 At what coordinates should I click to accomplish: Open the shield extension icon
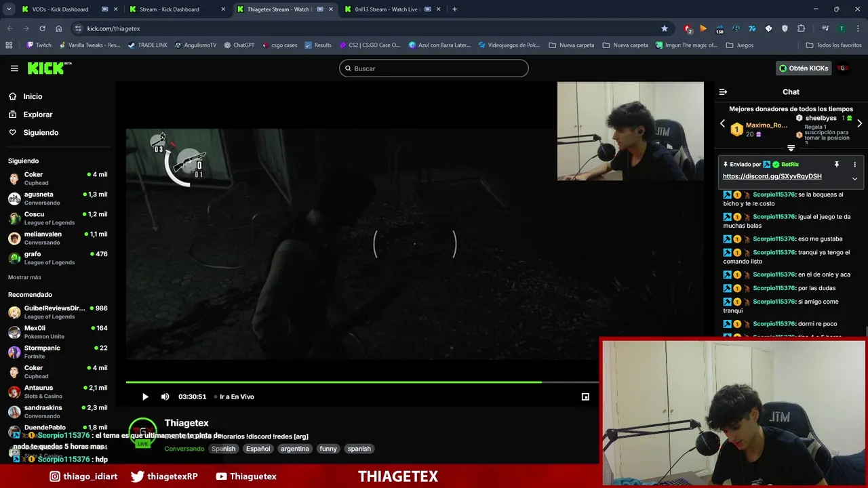click(x=785, y=28)
